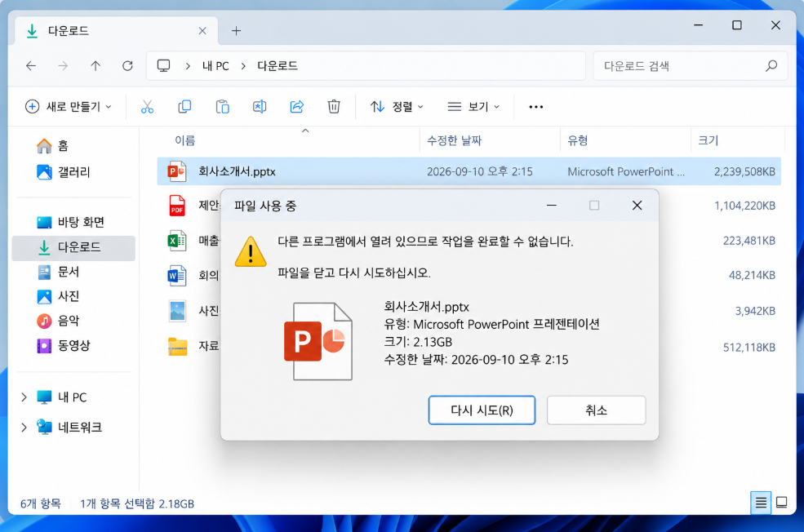Click the large PowerPoint icon in dialog

pos(318,341)
